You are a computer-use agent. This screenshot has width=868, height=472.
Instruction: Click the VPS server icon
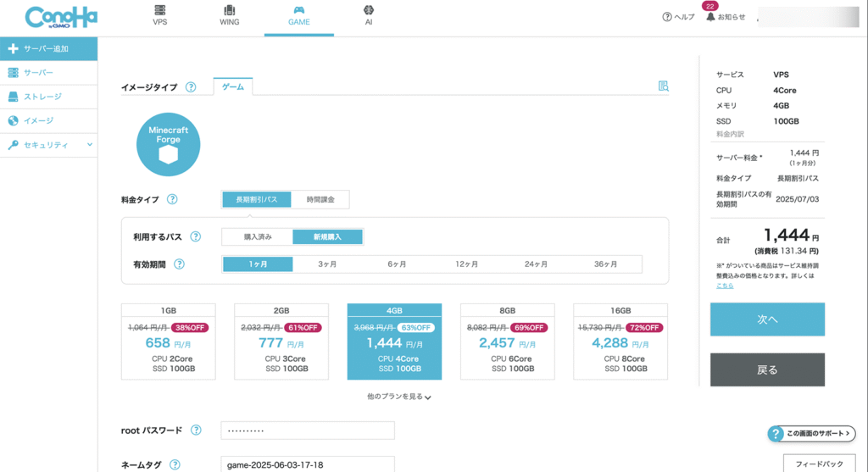[160, 10]
